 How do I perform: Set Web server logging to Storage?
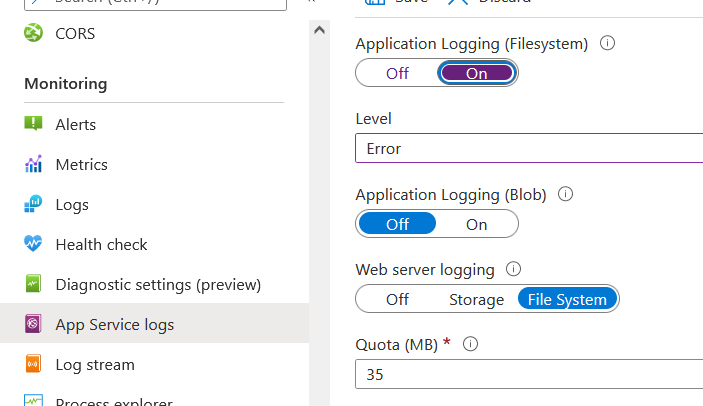(x=476, y=299)
